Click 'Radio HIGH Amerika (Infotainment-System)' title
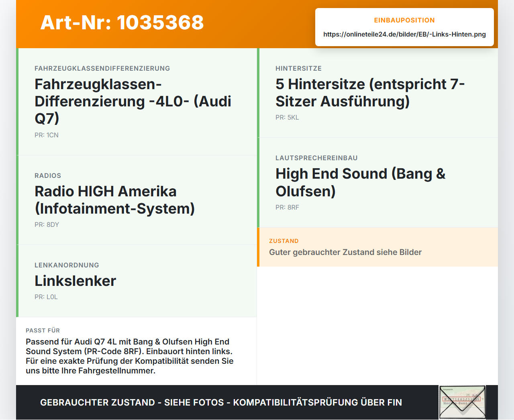 (x=115, y=200)
